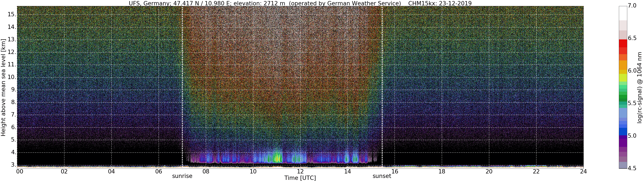Click the '16' time axis tick label
The height and width of the screenshot is (182, 644).
point(395,171)
